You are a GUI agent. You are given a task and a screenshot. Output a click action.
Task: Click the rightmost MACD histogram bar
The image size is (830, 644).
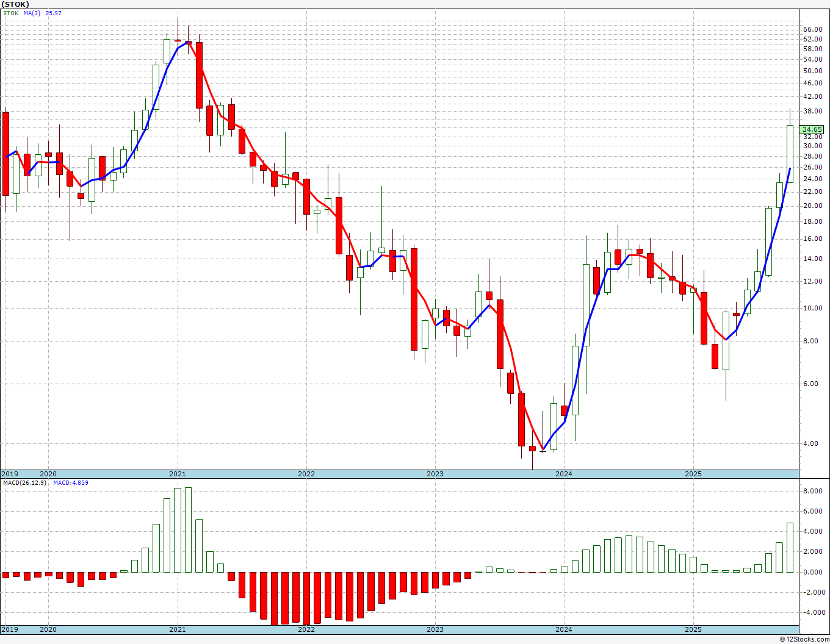pyautogui.click(x=790, y=547)
